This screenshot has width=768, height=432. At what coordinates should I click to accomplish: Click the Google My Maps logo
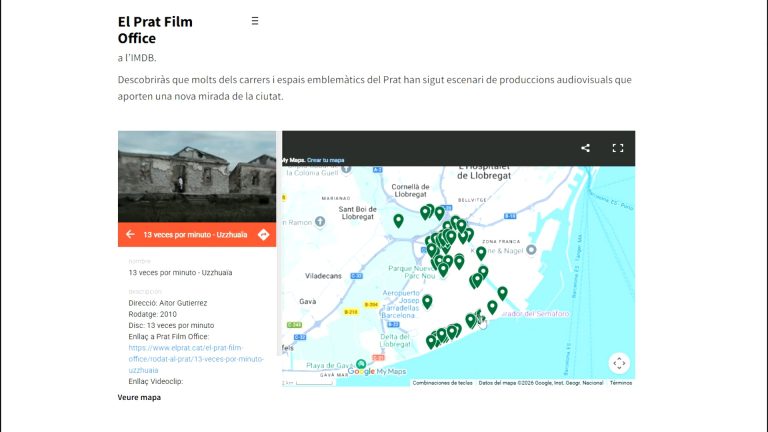(x=377, y=371)
